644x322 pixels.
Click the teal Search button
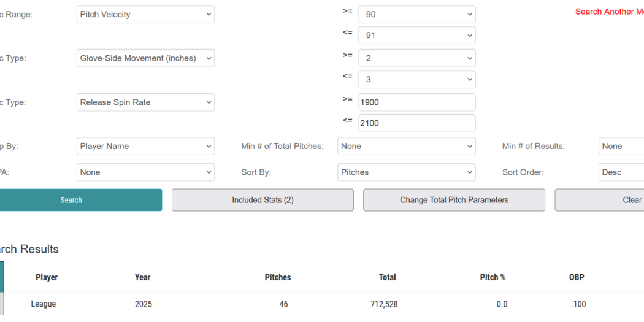[72, 200]
